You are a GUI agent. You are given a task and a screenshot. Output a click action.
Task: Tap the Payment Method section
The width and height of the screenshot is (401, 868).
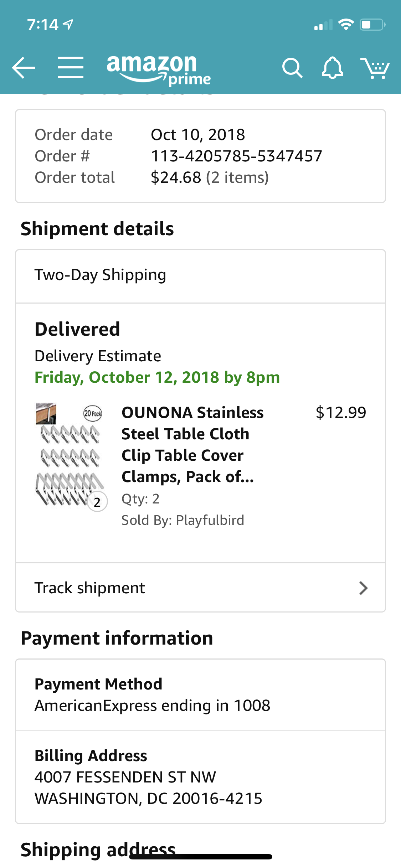pos(200,695)
